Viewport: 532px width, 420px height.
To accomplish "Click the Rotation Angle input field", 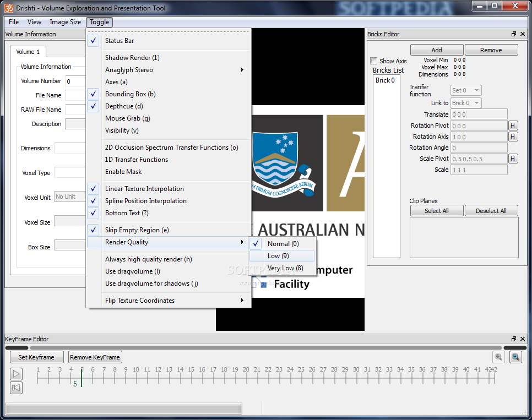I will (479, 148).
